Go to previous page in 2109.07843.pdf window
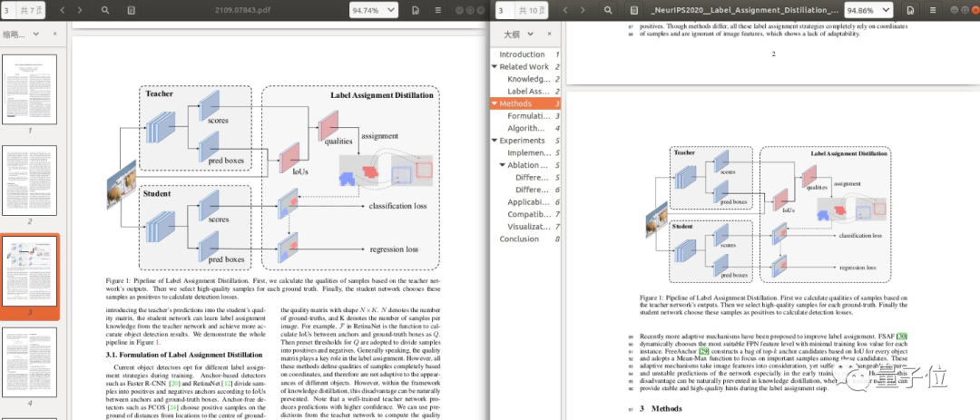 tap(63, 10)
